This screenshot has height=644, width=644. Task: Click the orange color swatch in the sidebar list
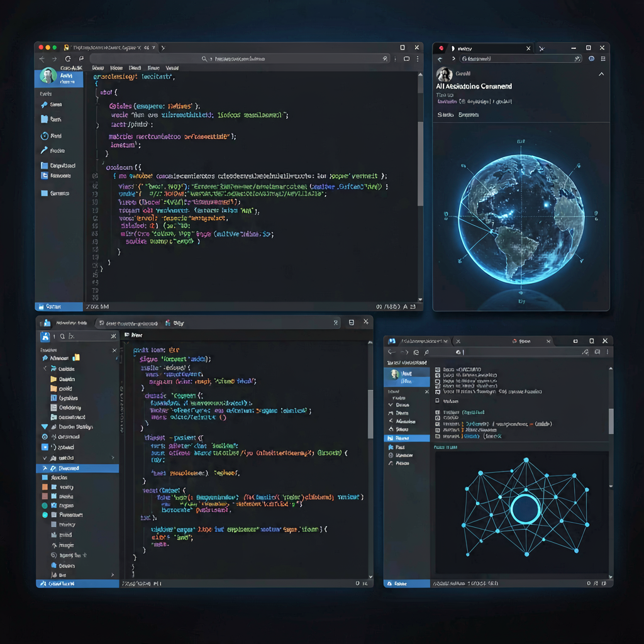tap(45, 487)
